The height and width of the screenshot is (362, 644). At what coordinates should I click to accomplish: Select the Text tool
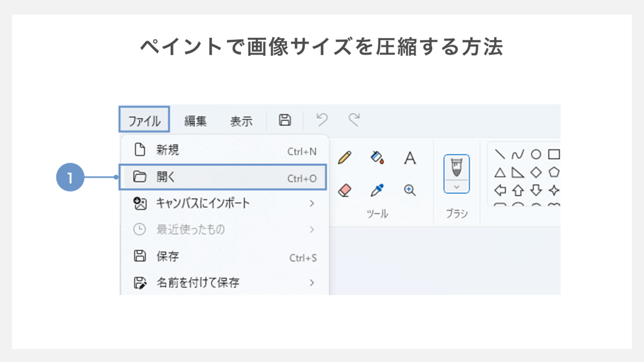410,158
